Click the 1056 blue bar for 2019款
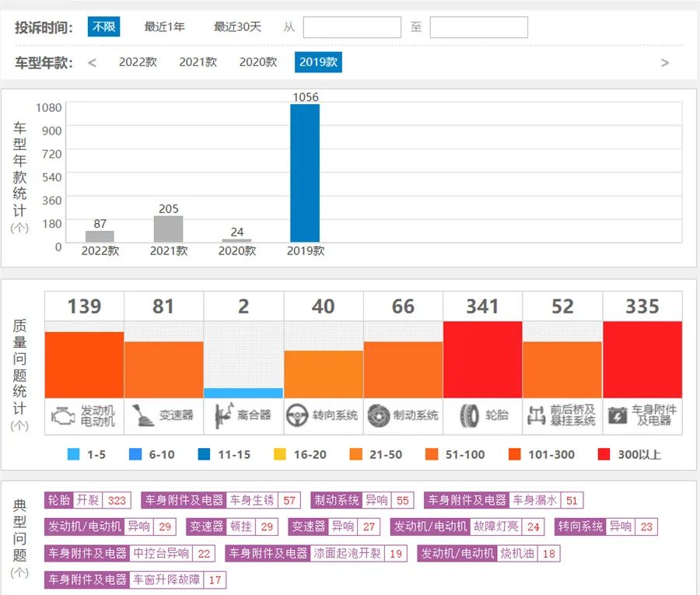This screenshot has width=700, height=595. click(x=305, y=173)
